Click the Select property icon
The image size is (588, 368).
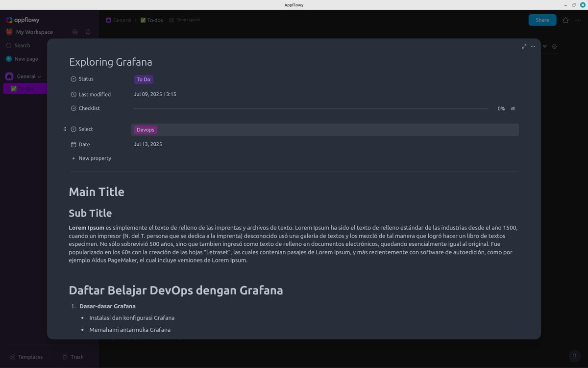tap(73, 130)
